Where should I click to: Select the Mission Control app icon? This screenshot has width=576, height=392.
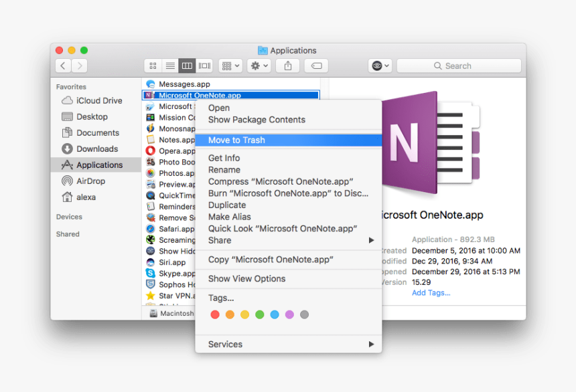click(150, 118)
